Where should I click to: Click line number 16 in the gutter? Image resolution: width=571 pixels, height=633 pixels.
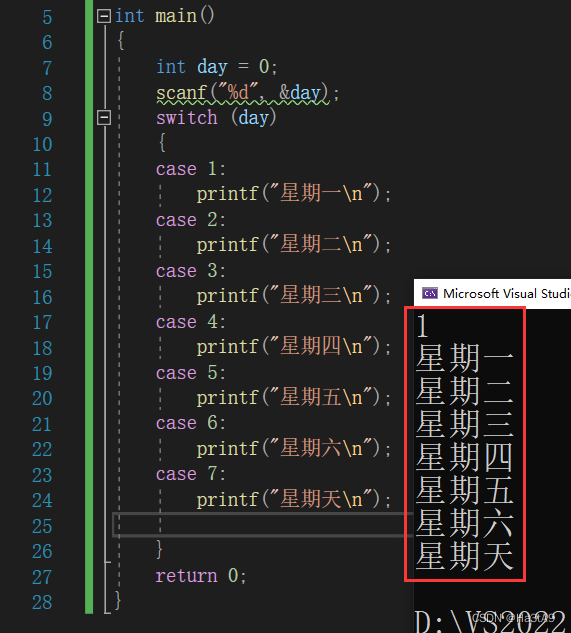click(x=42, y=298)
